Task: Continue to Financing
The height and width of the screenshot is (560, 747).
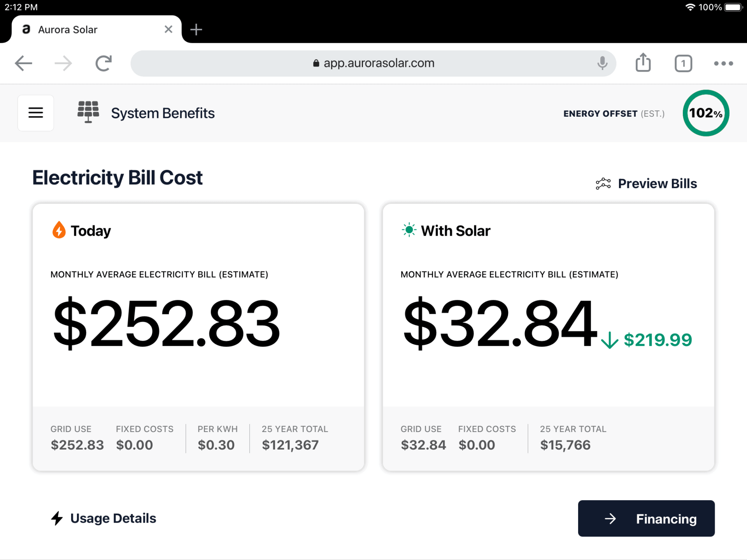Action: coord(646,518)
